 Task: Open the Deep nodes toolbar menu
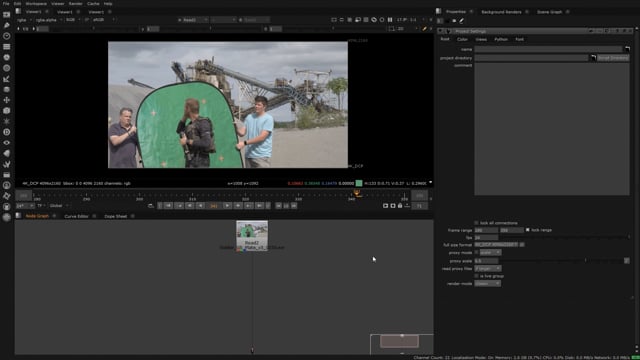pyautogui.click(x=7, y=132)
